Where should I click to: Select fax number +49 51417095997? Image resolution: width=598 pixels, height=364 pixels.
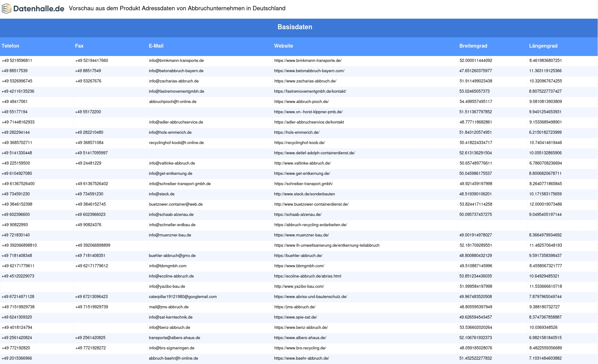click(x=92, y=153)
